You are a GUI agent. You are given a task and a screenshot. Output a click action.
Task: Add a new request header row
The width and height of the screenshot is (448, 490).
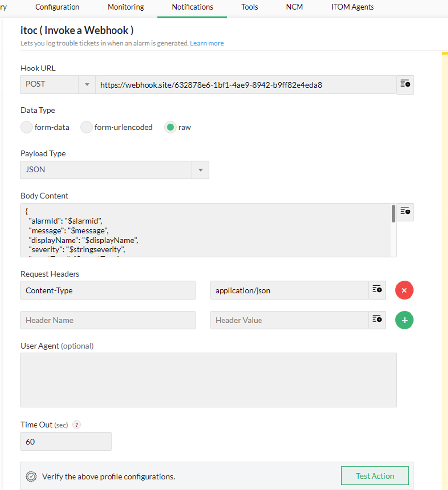pyautogui.click(x=404, y=320)
